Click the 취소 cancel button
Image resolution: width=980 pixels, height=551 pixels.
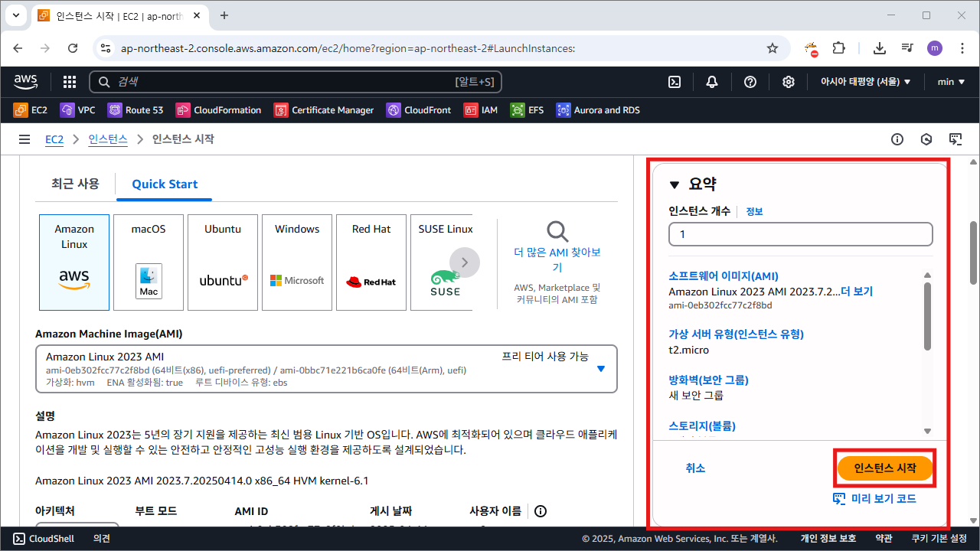pos(695,468)
